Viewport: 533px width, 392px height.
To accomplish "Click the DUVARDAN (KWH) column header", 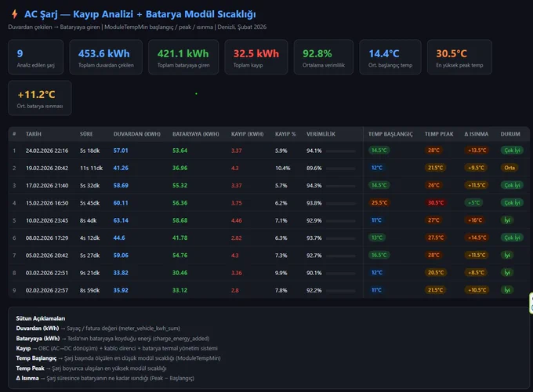I will (137, 134).
